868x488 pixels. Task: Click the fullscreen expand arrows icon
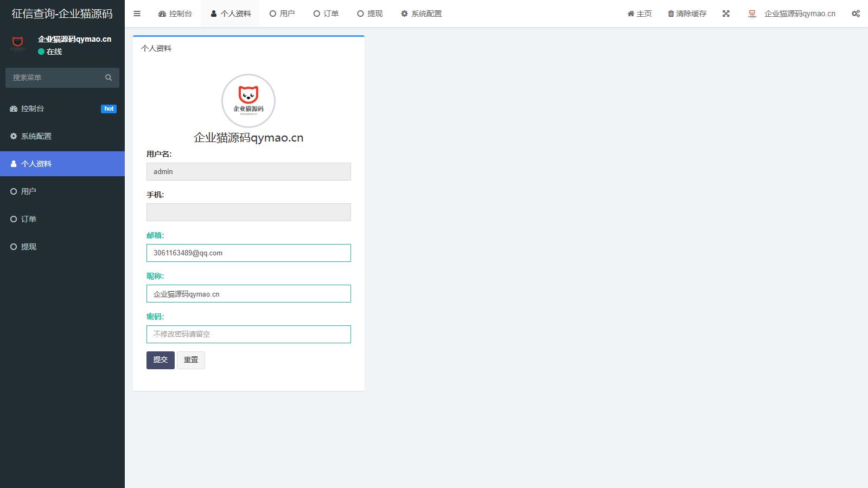[x=726, y=14]
